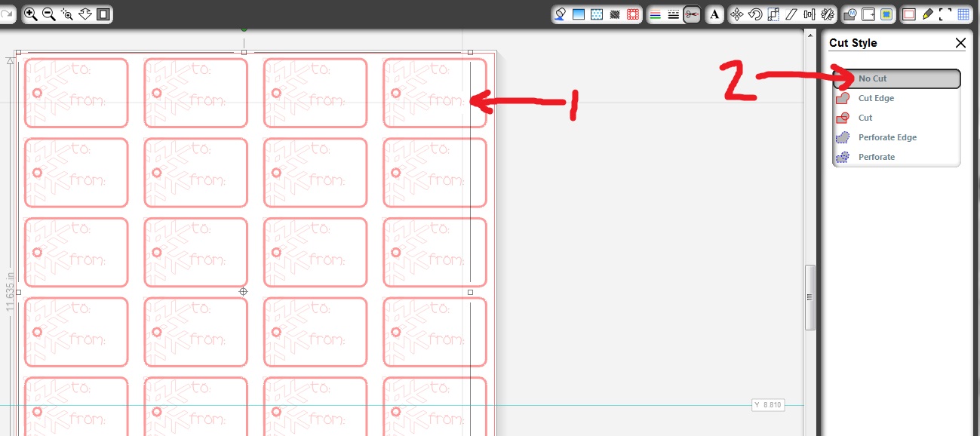Select the Cut style option
The height and width of the screenshot is (436, 980).
click(x=897, y=118)
